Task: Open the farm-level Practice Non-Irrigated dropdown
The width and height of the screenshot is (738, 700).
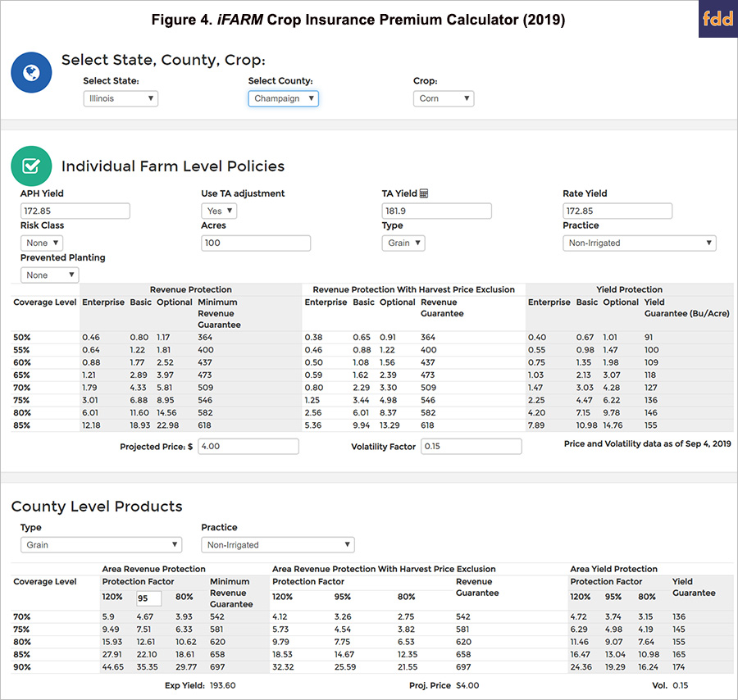Action: pyautogui.click(x=639, y=243)
